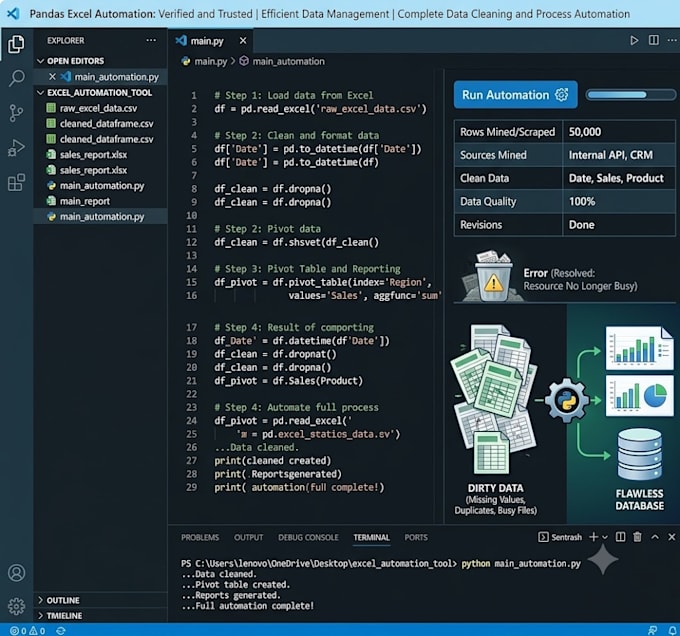Select the Sentrash terminal shell

pos(560,537)
